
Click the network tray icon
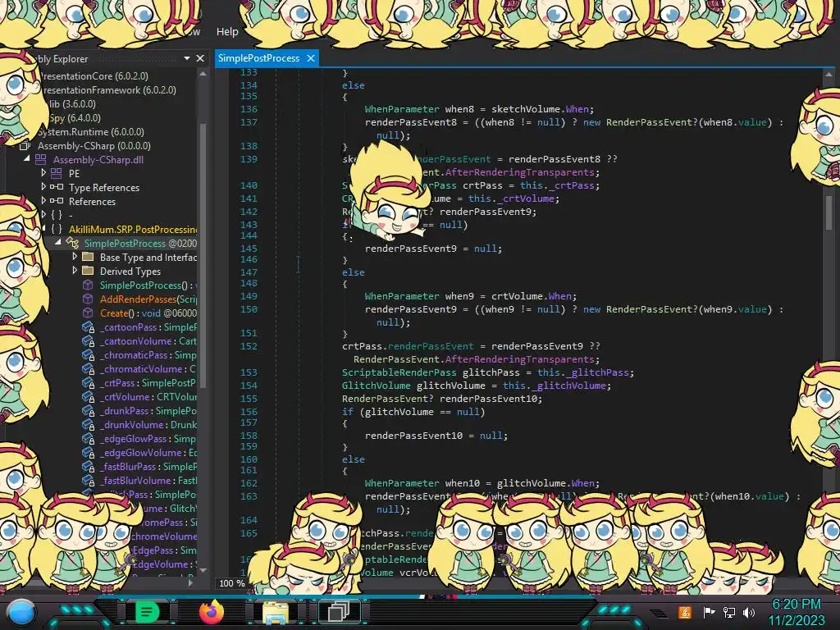click(729, 612)
